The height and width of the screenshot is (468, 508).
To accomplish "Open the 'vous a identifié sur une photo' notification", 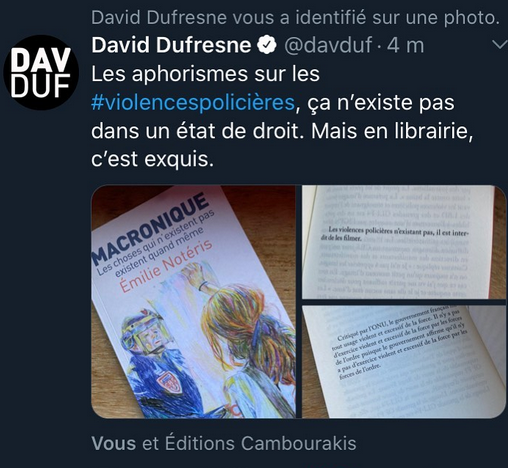I will tap(295, 17).
